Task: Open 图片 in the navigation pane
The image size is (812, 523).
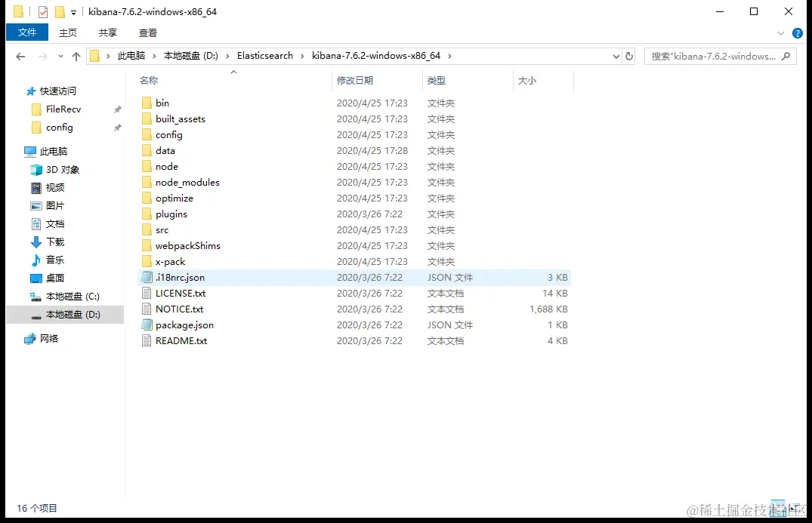Action: tap(48, 206)
